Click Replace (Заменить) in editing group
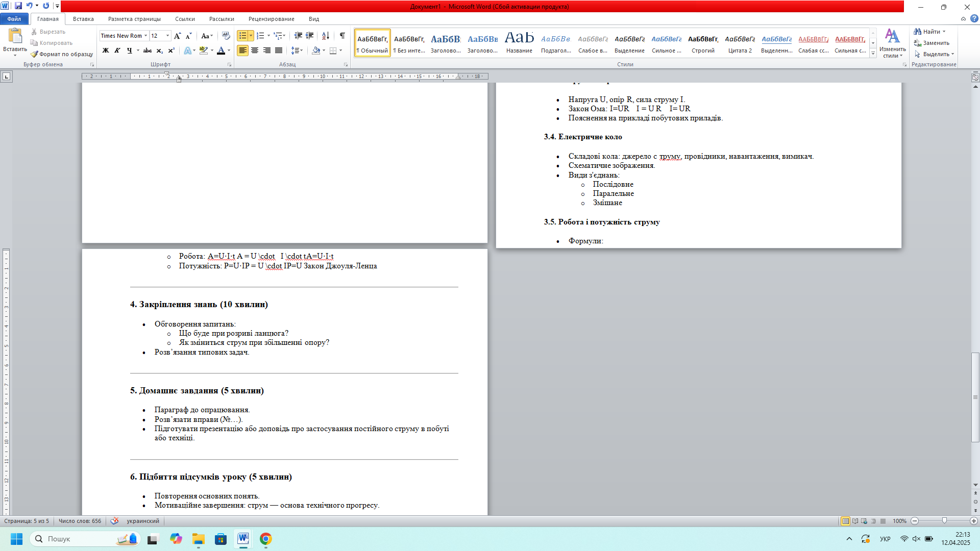 (x=932, y=43)
